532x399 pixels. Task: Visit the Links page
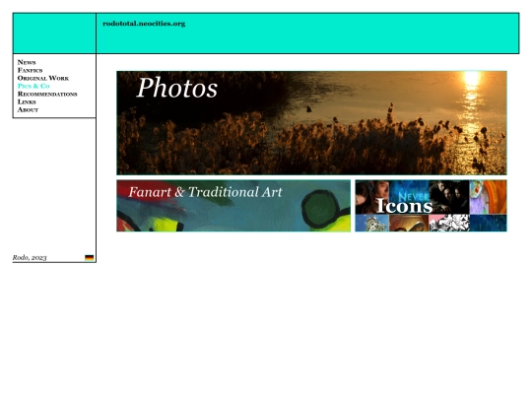[27, 101]
